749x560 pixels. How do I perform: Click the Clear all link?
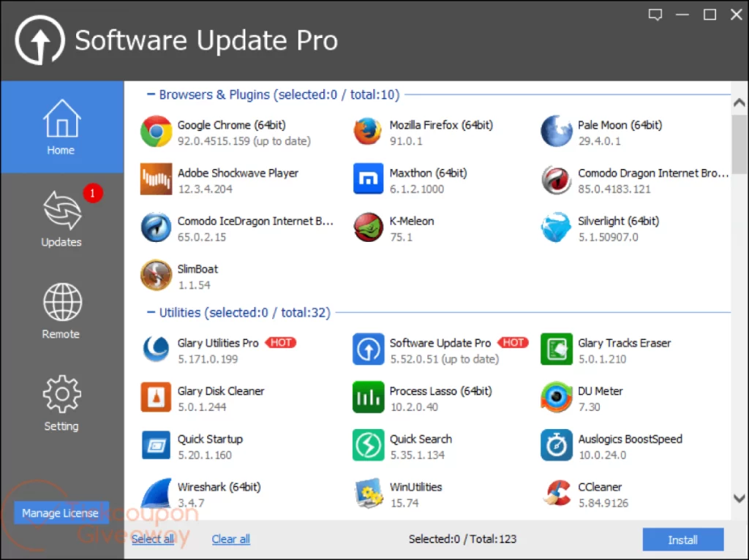(x=230, y=540)
